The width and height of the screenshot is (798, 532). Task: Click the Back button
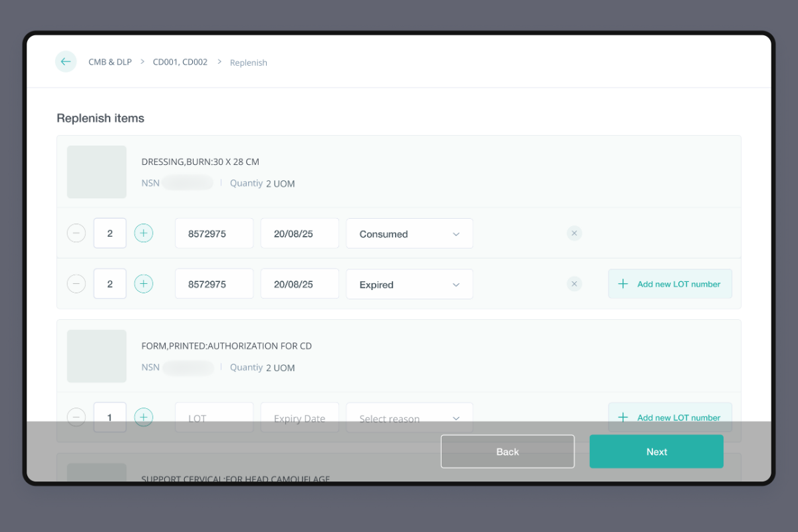pos(507,452)
